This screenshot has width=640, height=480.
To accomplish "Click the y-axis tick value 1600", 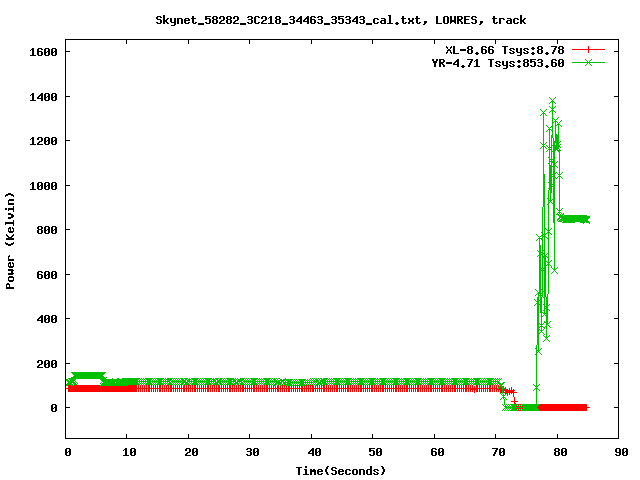I will click(43, 52).
